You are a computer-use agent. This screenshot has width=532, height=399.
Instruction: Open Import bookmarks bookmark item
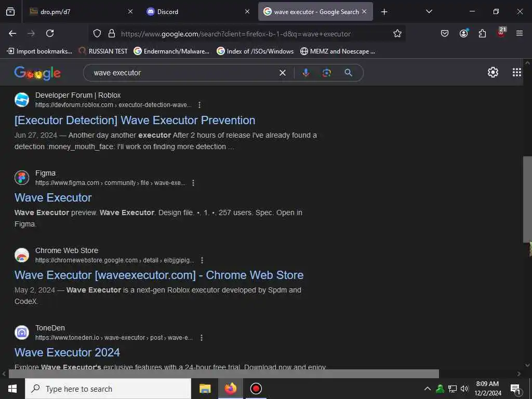click(x=39, y=51)
